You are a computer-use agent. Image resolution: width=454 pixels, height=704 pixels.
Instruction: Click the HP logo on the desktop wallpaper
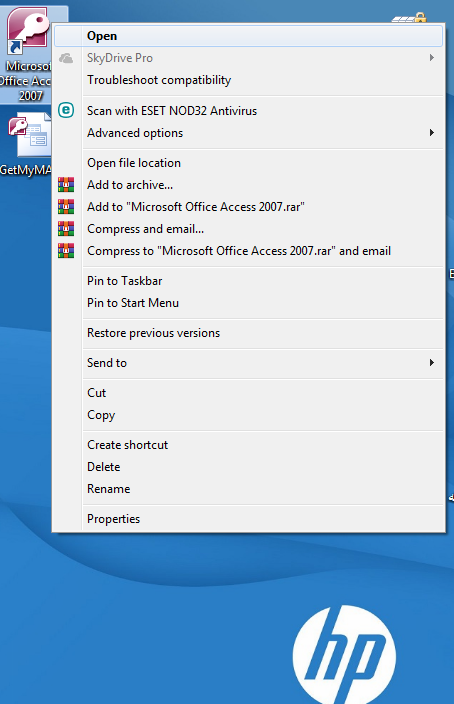tap(344, 656)
